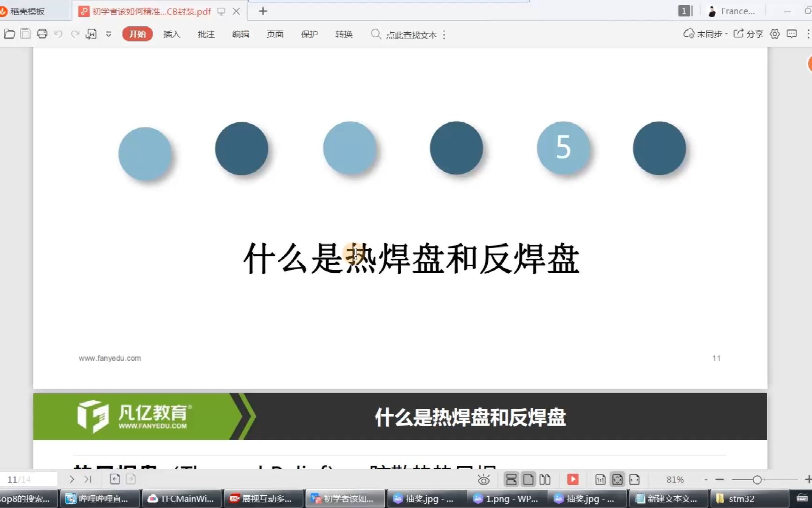
Task: Open the 批注 menu tab
Action: click(206, 34)
